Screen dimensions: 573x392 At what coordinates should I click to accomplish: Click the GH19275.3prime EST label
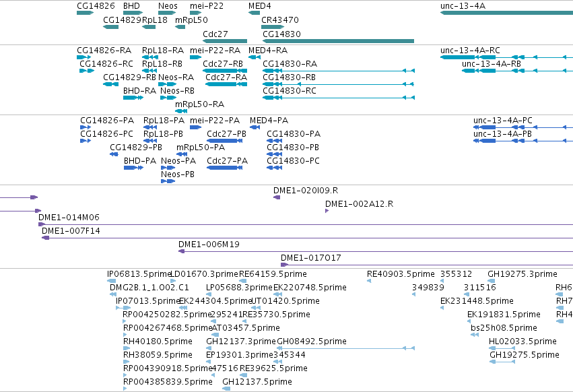click(x=523, y=274)
